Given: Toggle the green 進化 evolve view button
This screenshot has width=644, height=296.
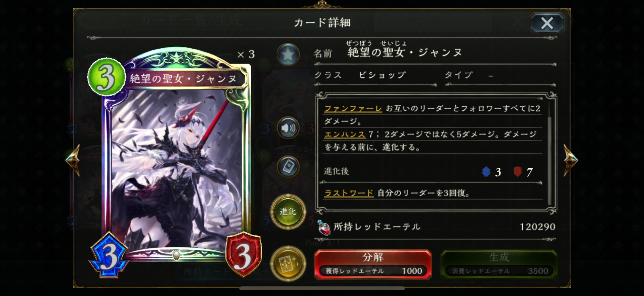Looking at the screenshot, I should coord(288,212).
